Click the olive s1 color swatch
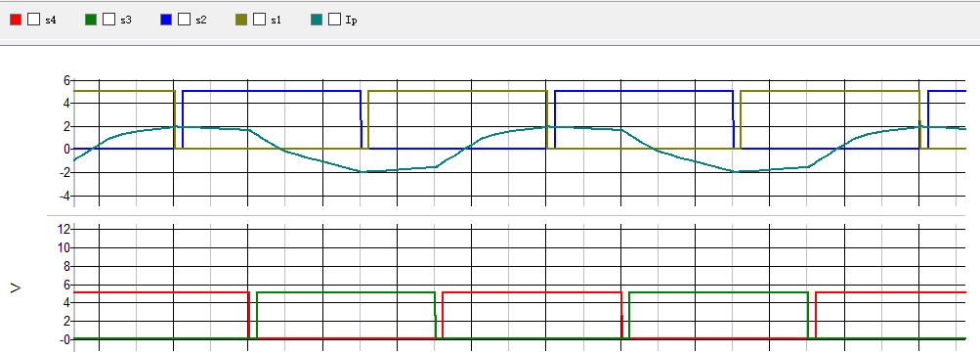Screen dimensions: 980x353 (241, 20)
